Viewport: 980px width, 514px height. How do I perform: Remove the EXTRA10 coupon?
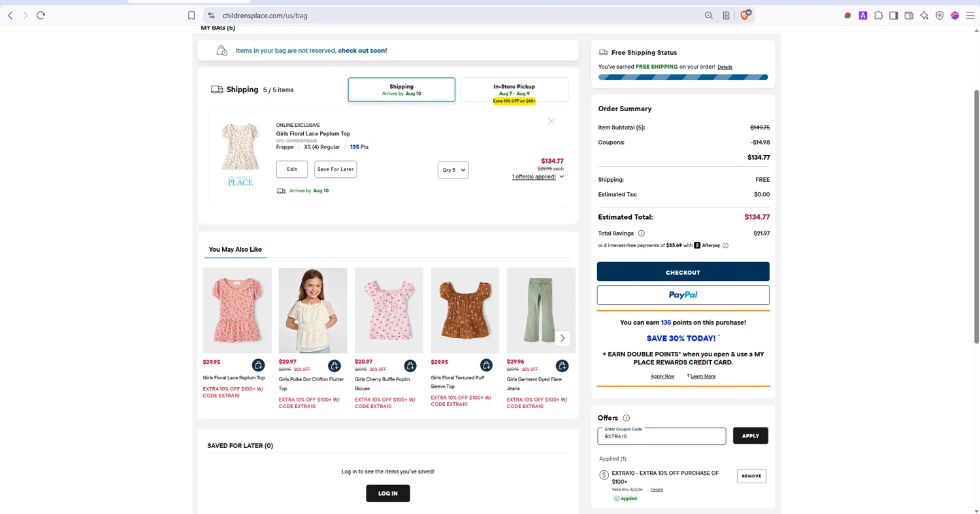(x=751, y=476)
